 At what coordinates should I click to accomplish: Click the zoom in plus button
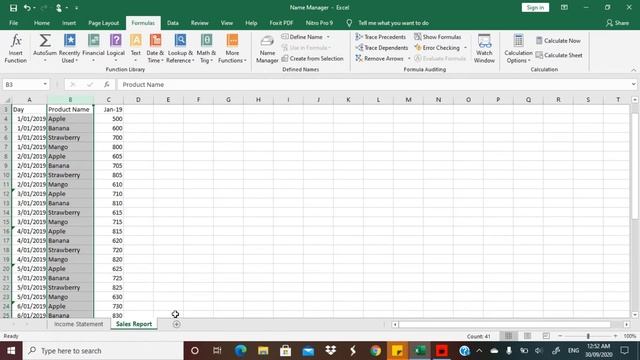pyautogui.click(x=616, y=336)
